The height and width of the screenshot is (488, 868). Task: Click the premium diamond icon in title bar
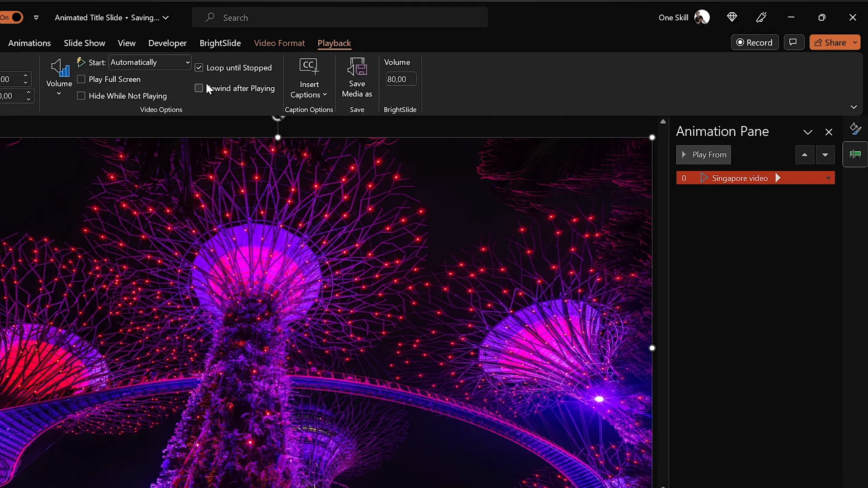732,17
